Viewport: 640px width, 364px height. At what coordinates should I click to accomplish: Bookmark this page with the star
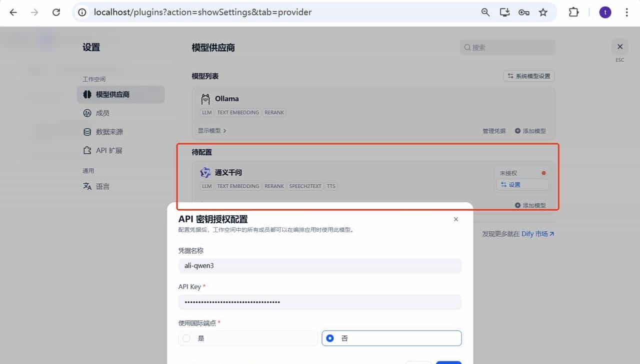coord(543,12)
